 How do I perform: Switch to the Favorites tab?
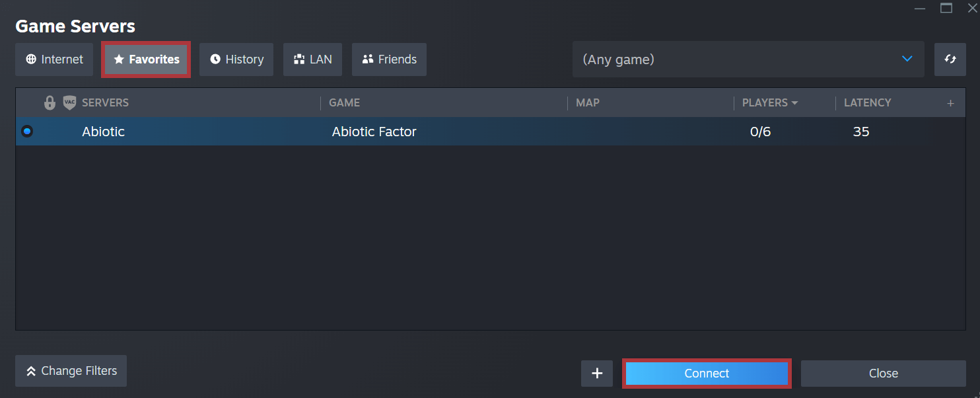[x=146, y=60]
